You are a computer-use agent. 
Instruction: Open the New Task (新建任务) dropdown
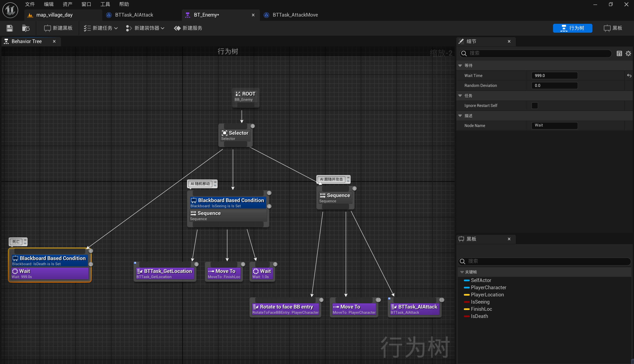coord(101,28)
